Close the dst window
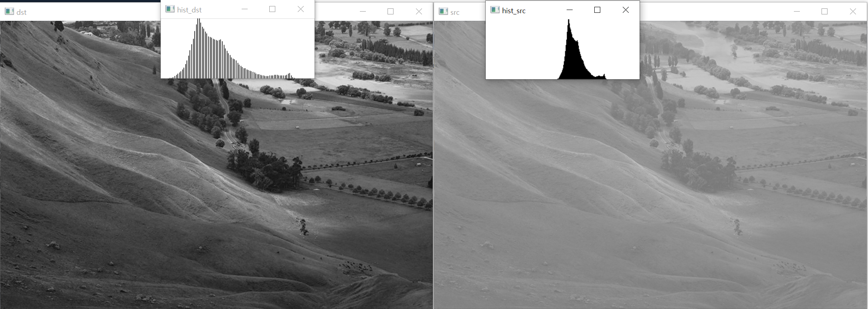The height and width of the screenshot is (309, 868). 419,12
